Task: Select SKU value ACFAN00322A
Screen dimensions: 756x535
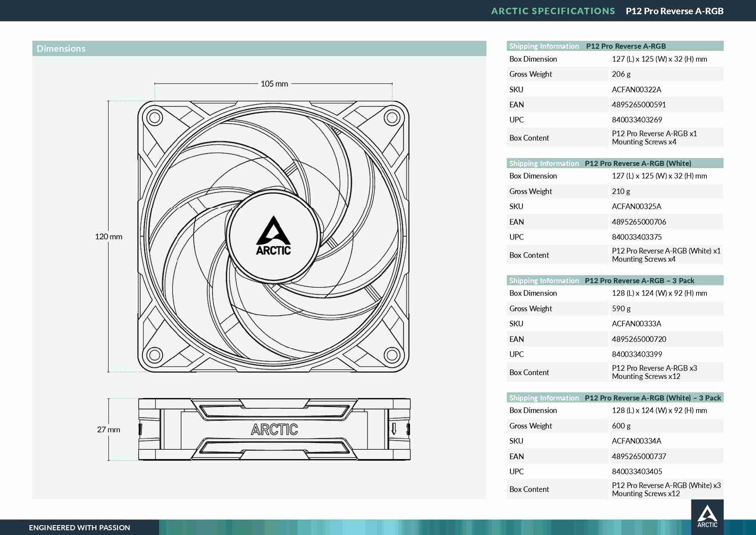Action: coord(636,90)
